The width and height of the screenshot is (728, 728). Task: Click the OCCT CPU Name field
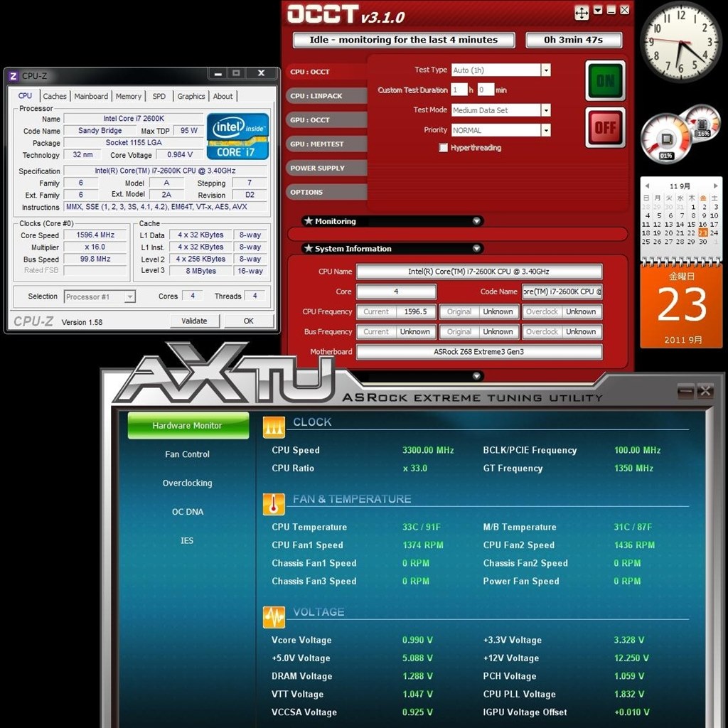coord(478,272)
